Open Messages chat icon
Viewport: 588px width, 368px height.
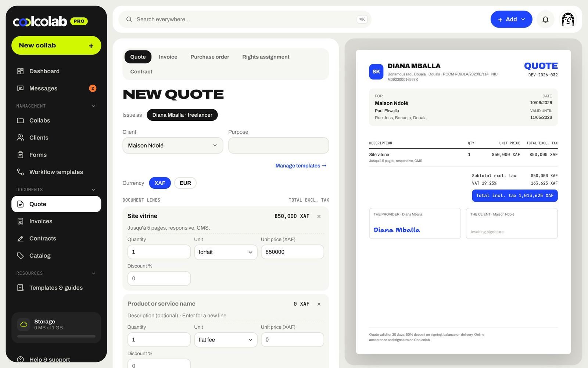coord(21,88)
